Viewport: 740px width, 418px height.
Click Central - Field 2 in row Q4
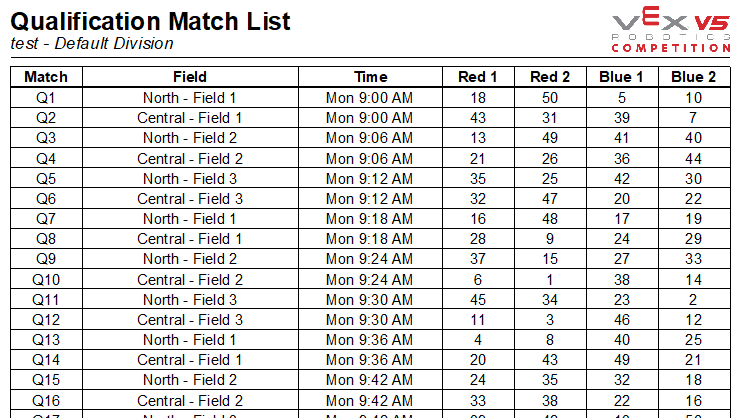point(190,159)
